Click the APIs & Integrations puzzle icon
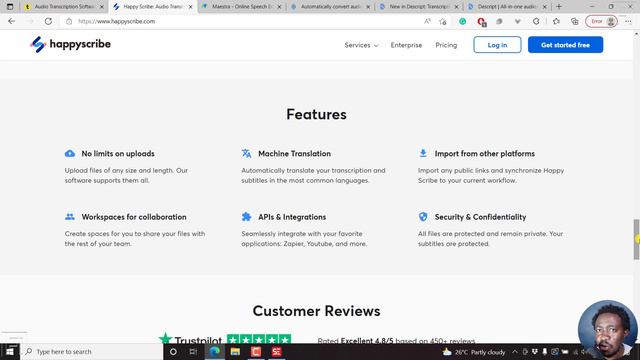Screen dimensions: 640x360 pyautogui.click(x=246, y=217)
